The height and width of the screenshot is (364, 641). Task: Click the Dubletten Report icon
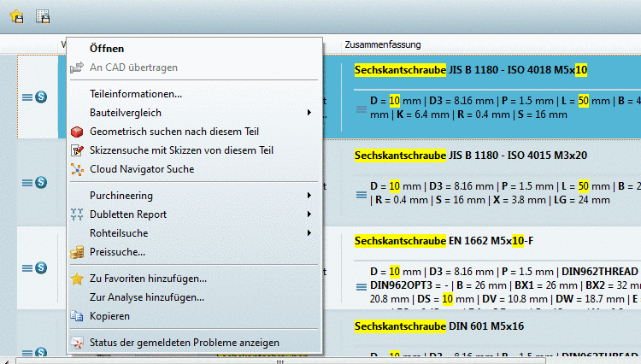pyautogui.click(x=77, y=214)
